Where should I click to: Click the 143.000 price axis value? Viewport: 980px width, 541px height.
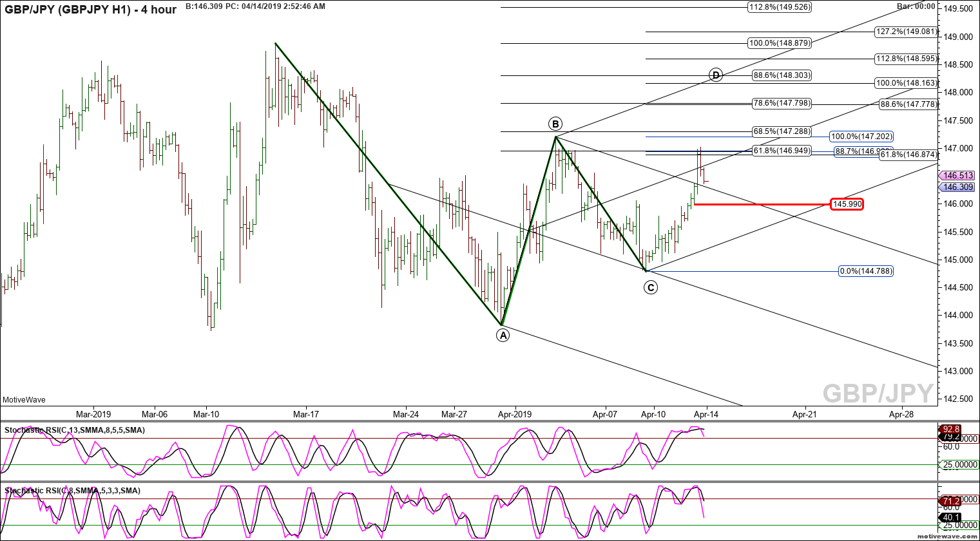959,371
